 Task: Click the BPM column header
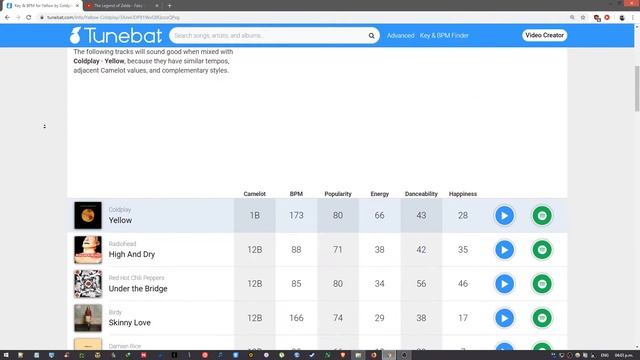tap(296, 194)
